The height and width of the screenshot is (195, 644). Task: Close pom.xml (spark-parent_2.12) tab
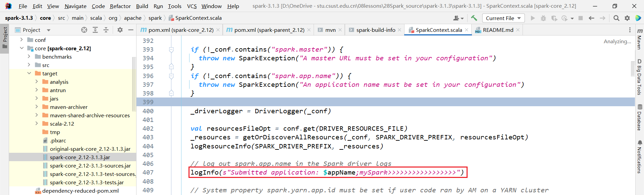click(309, 30)
